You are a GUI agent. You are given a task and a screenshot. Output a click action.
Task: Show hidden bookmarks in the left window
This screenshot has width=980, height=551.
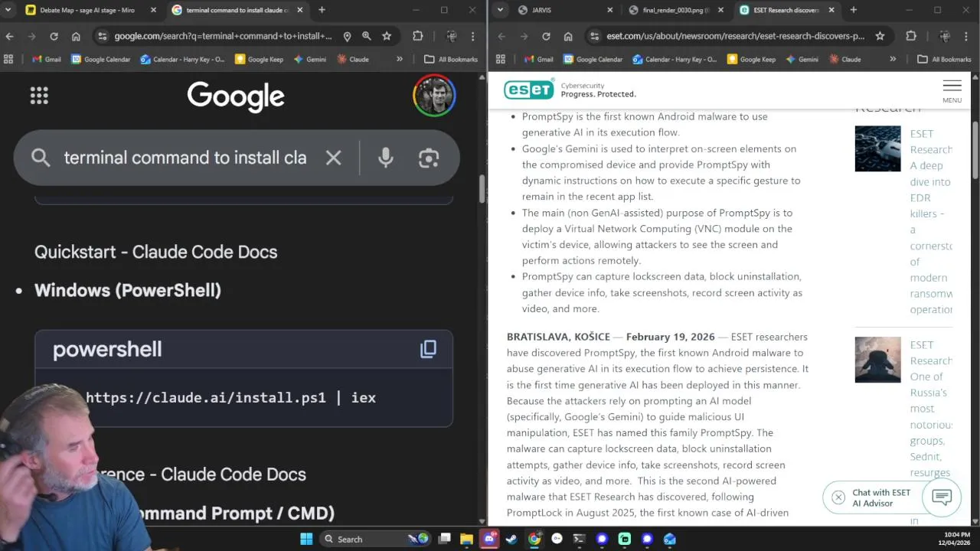click(400, 59)
